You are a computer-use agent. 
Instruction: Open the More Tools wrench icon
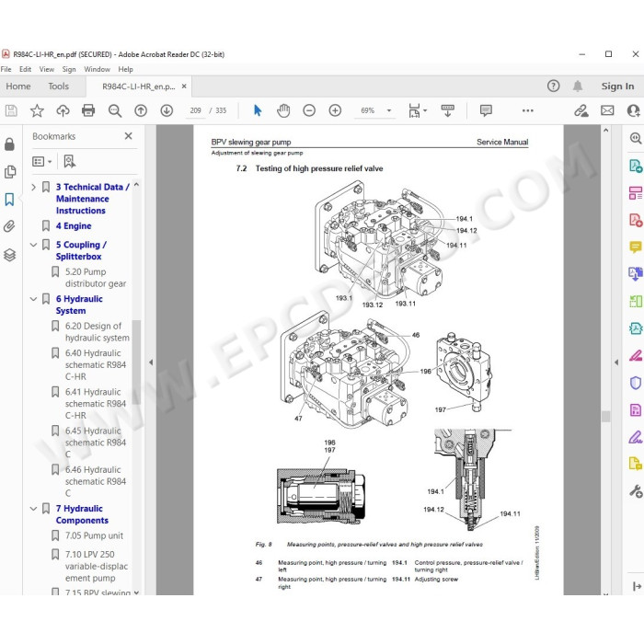(x=636, y=491)
